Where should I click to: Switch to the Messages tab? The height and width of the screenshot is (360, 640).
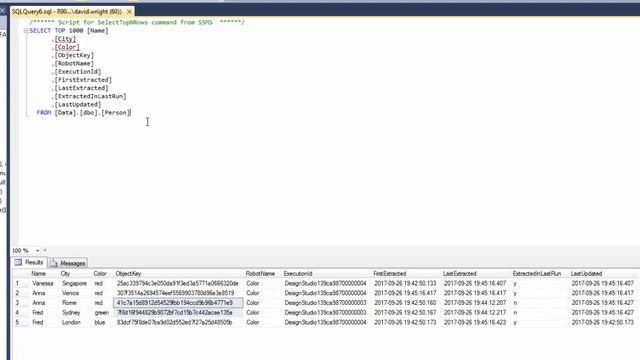(x=68, y=263)
